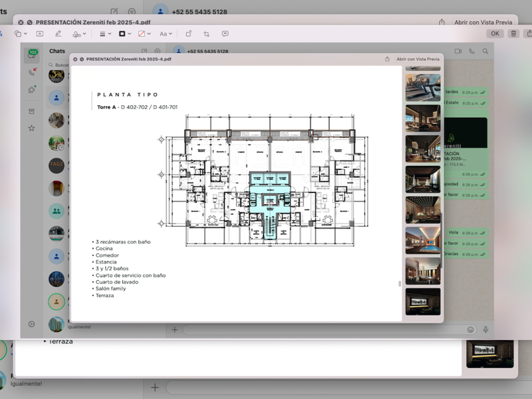
Task: Select the gym treadmills page thumbnail
Action: [x=422, y=87]
